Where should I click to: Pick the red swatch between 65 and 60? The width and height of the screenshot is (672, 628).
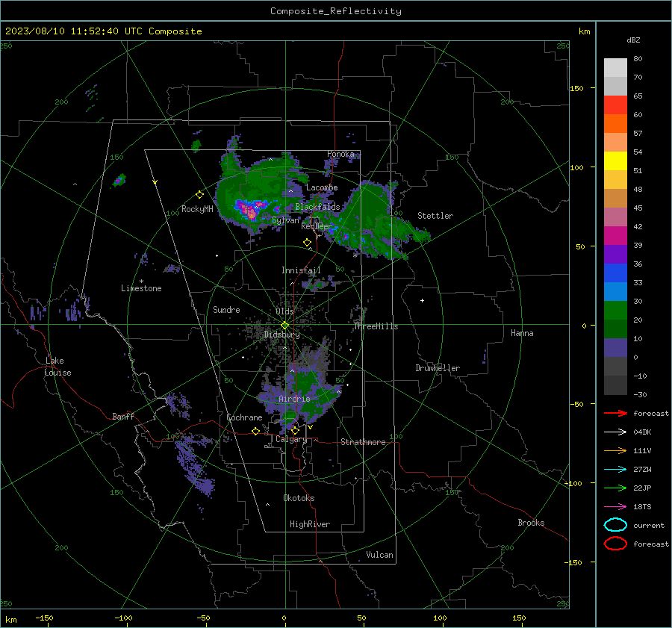pyautogui.click(x=615, y=105)
